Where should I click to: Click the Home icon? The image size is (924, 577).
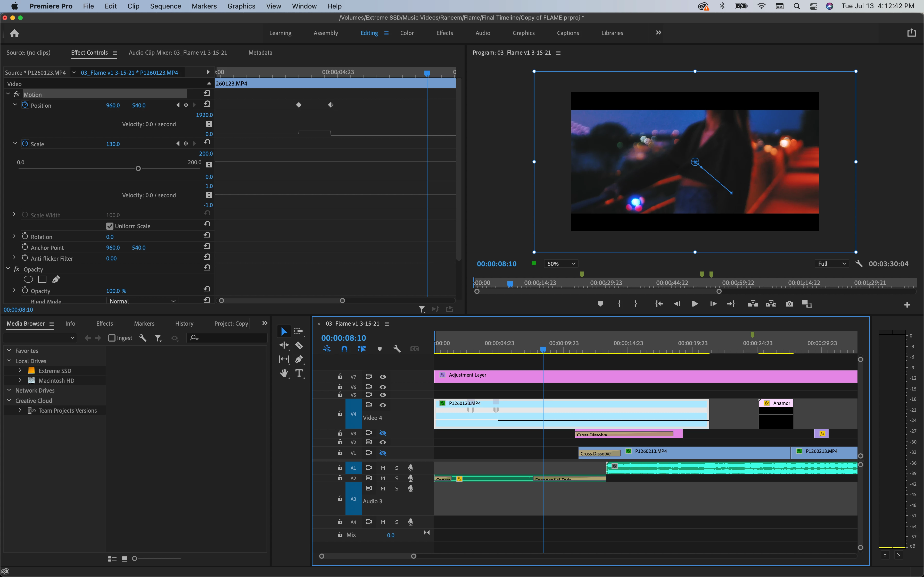(x=14, y=33)
